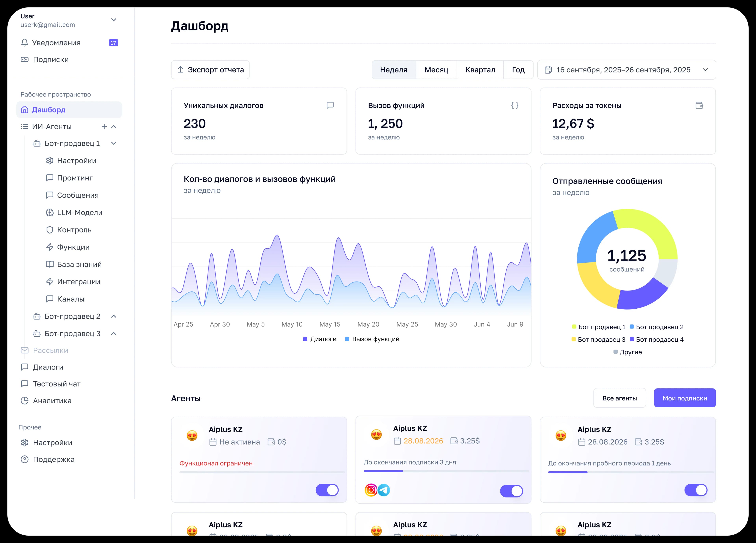Toggle off the rightmost Aiplus KZ agent
Image resolution: width=756 pixels, height=543 pixels.
[696, 490]
